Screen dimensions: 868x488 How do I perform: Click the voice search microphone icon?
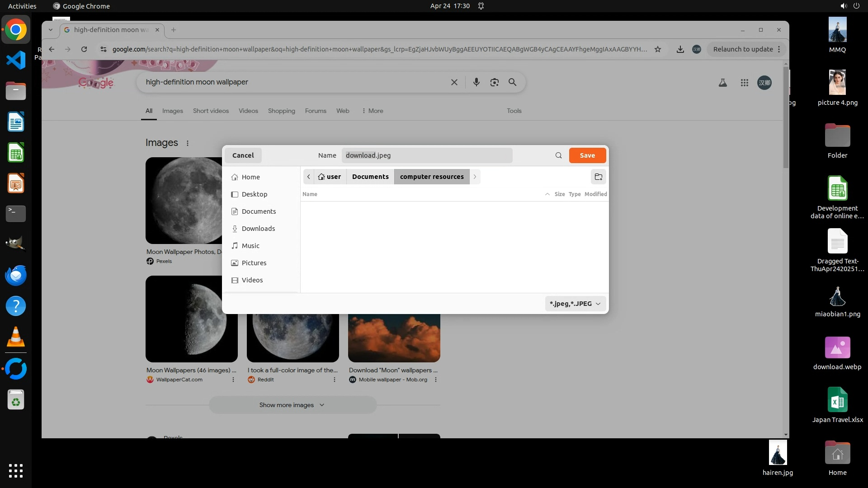click(476, 82)
